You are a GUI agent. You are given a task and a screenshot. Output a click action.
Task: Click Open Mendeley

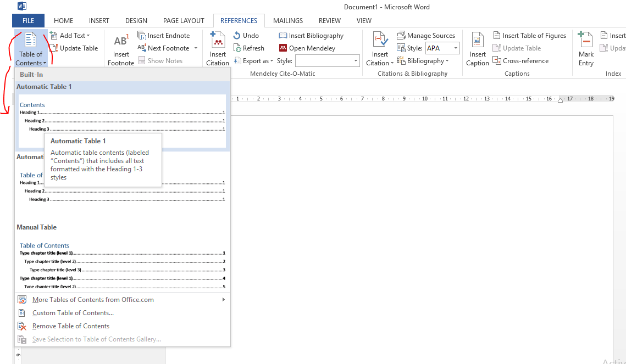[307, 48]
